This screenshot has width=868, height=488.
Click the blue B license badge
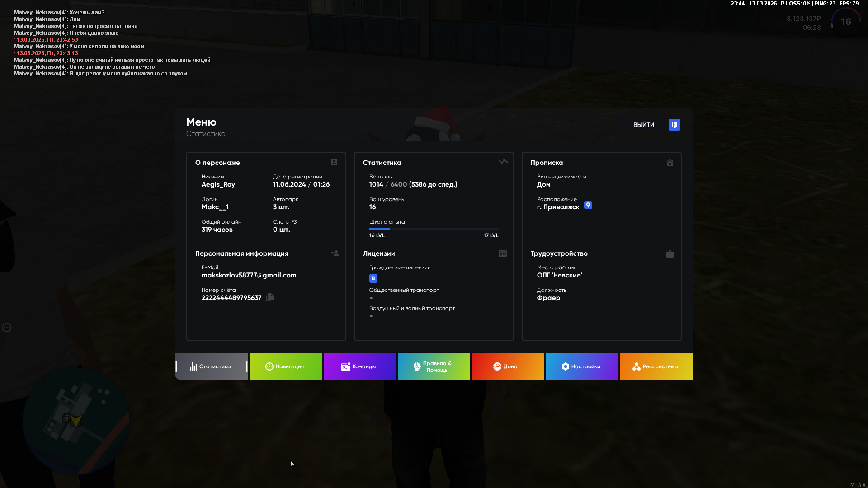click(373, 278)
